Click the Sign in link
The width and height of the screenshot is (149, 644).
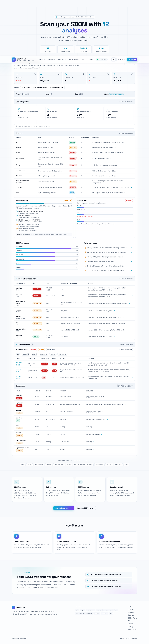(121, 60)
